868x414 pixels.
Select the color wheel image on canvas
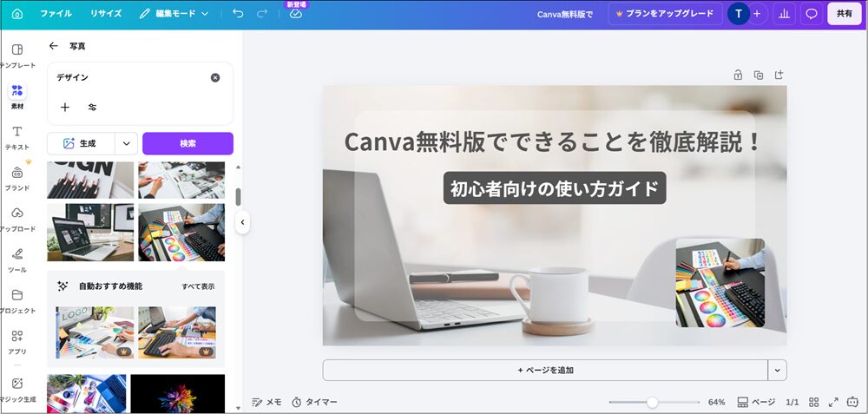(720, 283)
